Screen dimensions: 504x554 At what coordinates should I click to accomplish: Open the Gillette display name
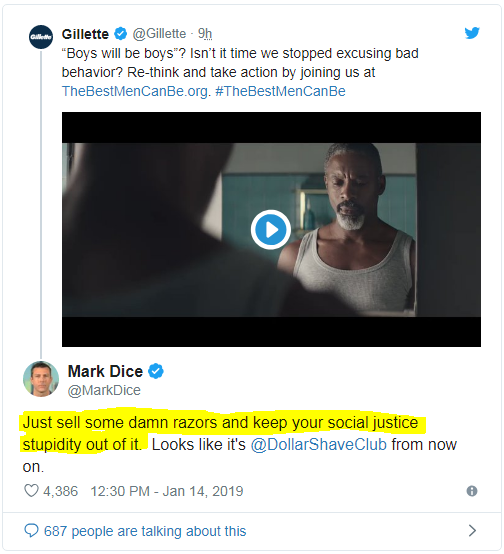pos(85,34)
